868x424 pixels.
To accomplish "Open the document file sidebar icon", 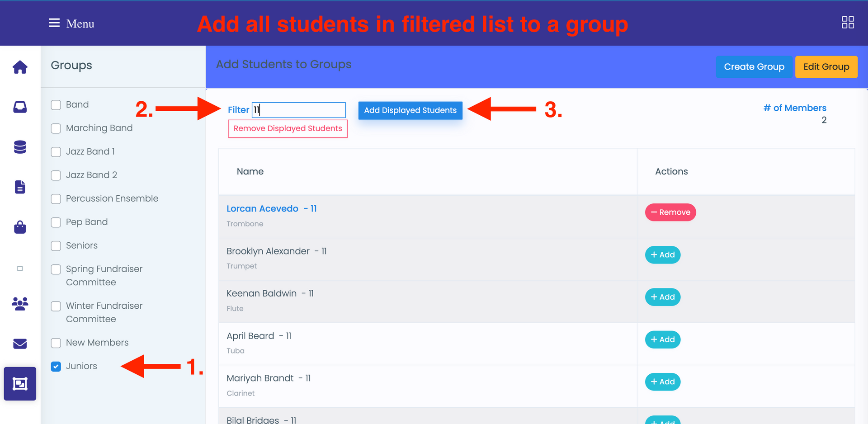I will point(20,187).
